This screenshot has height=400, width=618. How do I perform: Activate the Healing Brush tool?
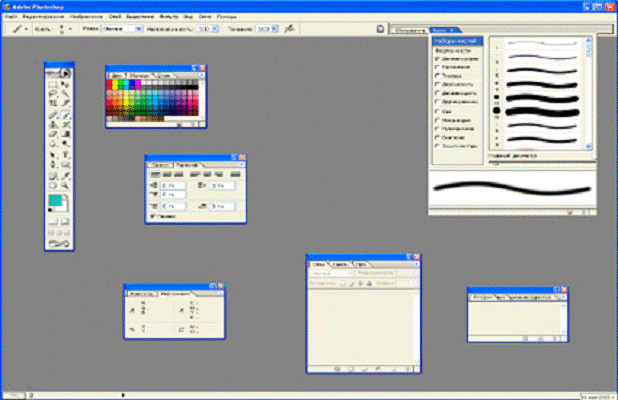(x=53, y=115)
